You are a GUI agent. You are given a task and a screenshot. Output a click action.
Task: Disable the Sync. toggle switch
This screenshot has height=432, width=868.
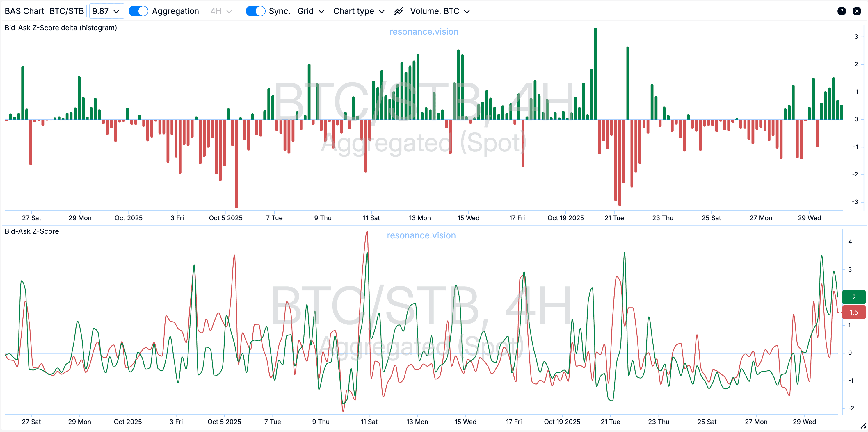(x=255, y=11)
